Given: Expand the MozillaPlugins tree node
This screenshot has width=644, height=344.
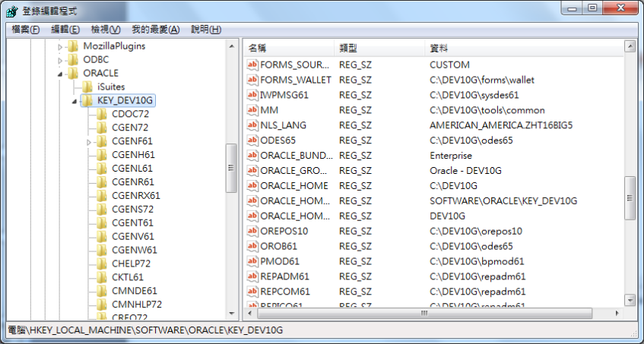Looking at the screenshot, I should (x=60, y=46).
